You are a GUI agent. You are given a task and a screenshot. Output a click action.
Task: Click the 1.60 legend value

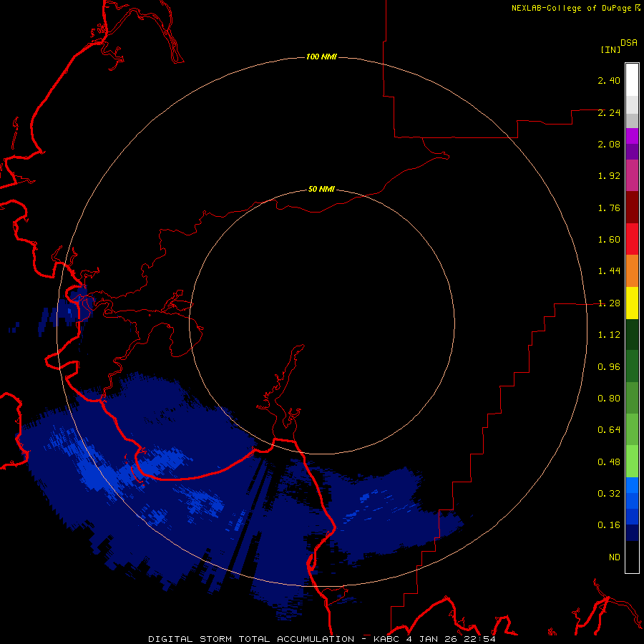click(609, 240)
